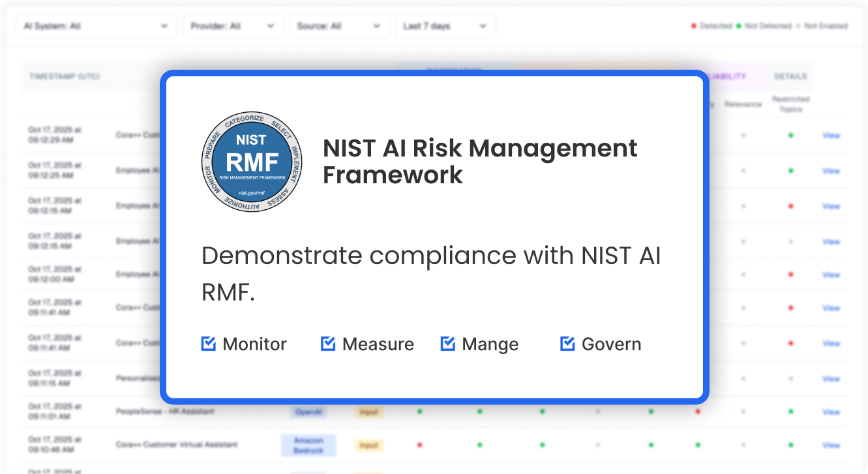Viewport: 868px width, 474px height.
Task: Open the AI System: All dropdown
Action: click(97, 26)
